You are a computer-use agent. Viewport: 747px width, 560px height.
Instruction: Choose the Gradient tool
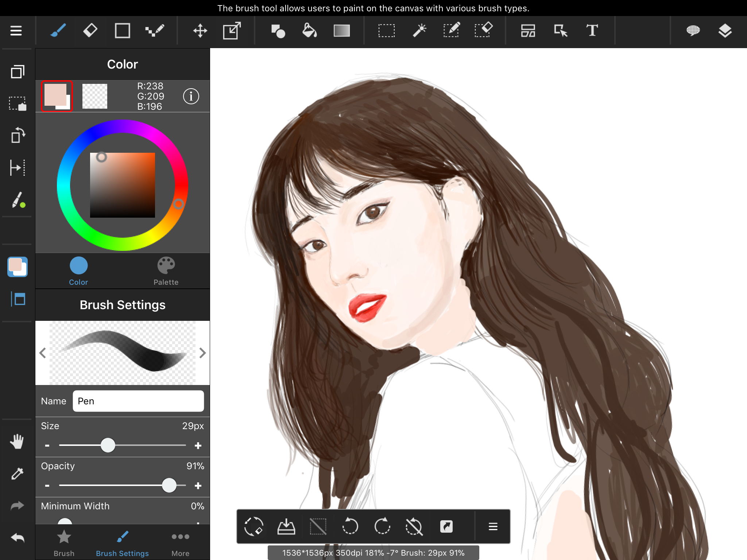[341, 31]
